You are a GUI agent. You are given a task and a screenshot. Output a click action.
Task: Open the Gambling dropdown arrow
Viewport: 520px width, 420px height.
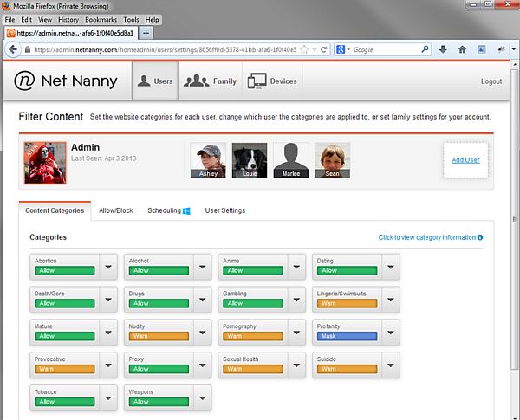point(296,300)
